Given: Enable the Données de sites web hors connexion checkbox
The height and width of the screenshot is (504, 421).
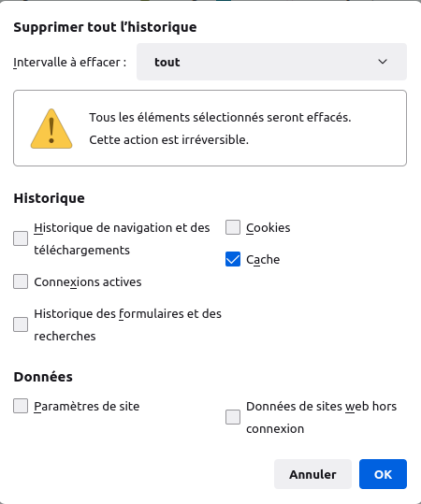Looking at the screenshot, I should [x=233, y=417].
